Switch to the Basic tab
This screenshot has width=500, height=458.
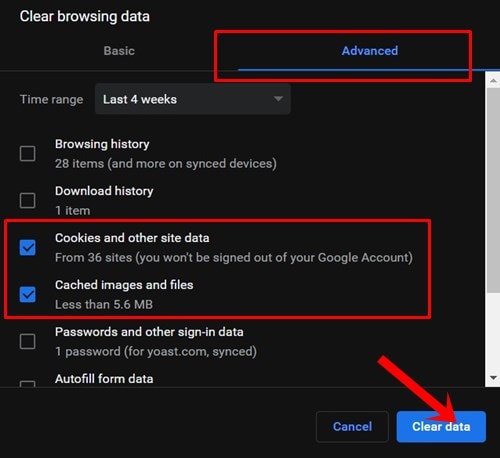pyautogui.click(x=119, y=51)
